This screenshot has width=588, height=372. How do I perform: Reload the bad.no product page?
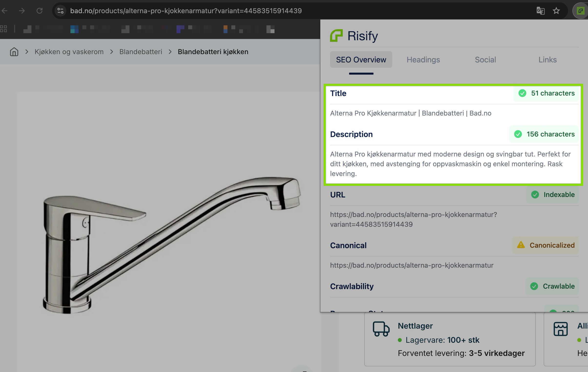[39, 11]
